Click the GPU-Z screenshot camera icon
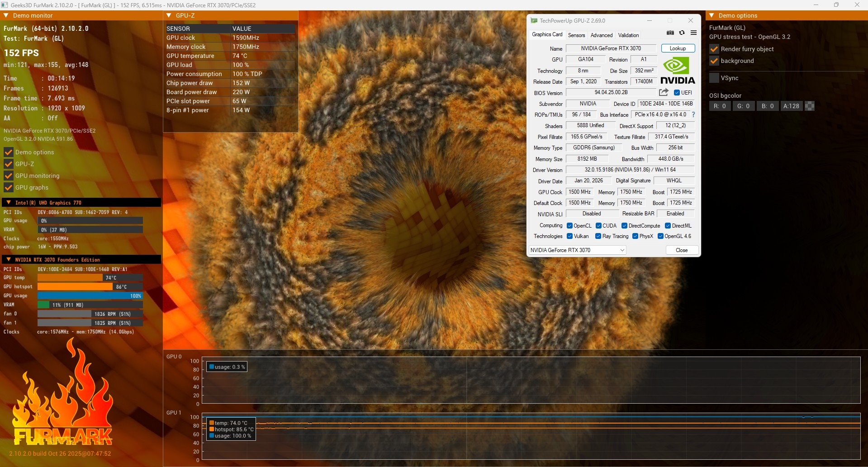Screen dimensions: 868x467 click(x=670, y=33)
